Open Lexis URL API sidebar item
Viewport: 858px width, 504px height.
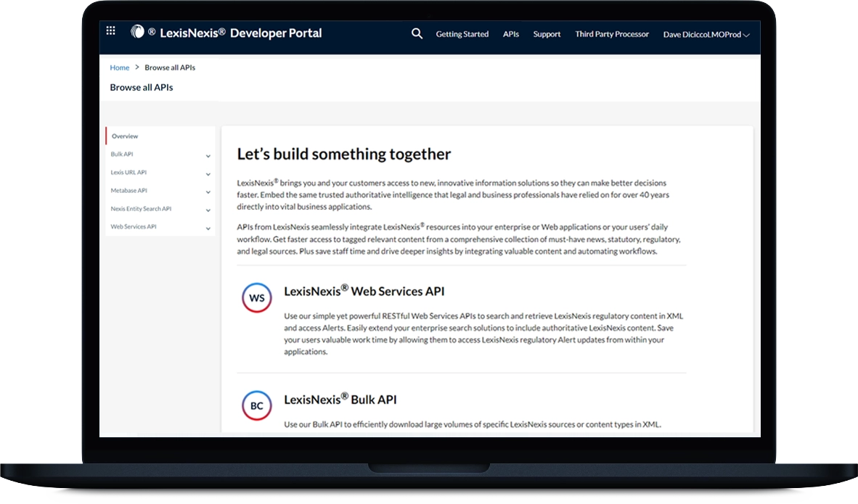click(128, 172)
